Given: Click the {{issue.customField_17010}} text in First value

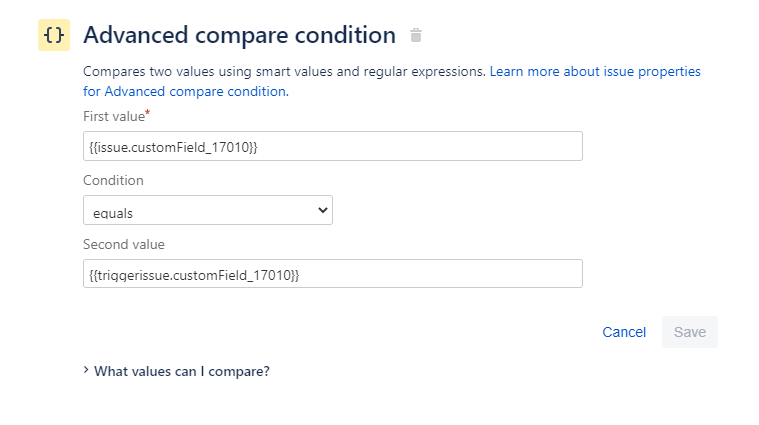Looking at the screenshot, I should click(x=173, y=147).
